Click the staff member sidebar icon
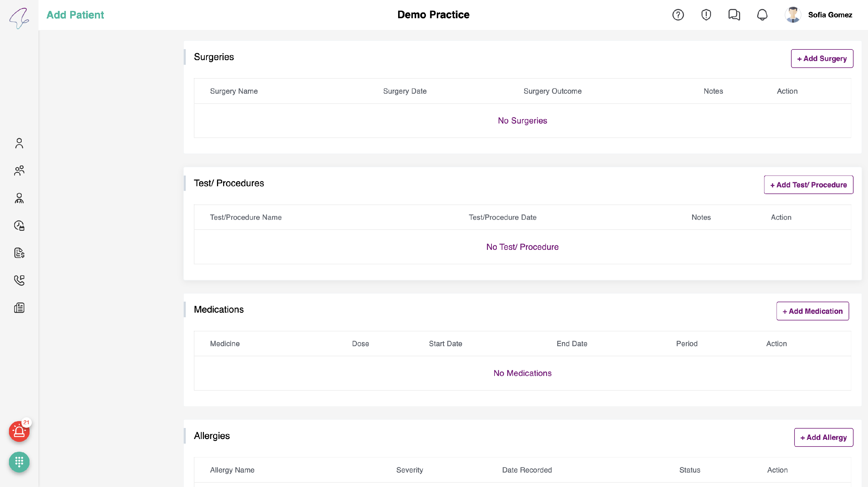This screenshot has width=868, height=487. [x=19, y=198]
